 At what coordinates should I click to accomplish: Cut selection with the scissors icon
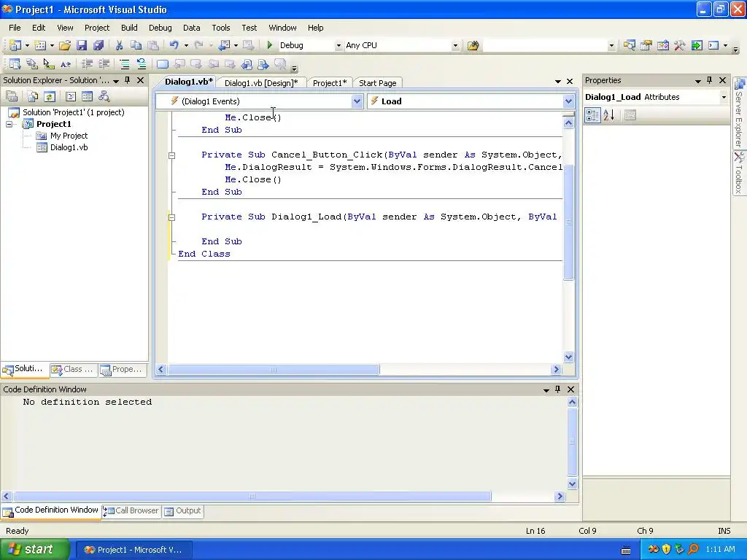[x=119, y=45]
